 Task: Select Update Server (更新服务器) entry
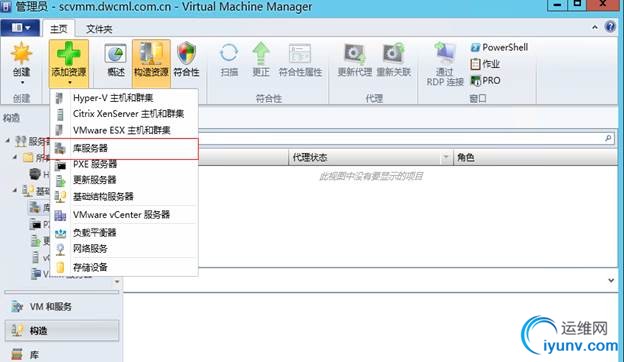tap(124, 180)
